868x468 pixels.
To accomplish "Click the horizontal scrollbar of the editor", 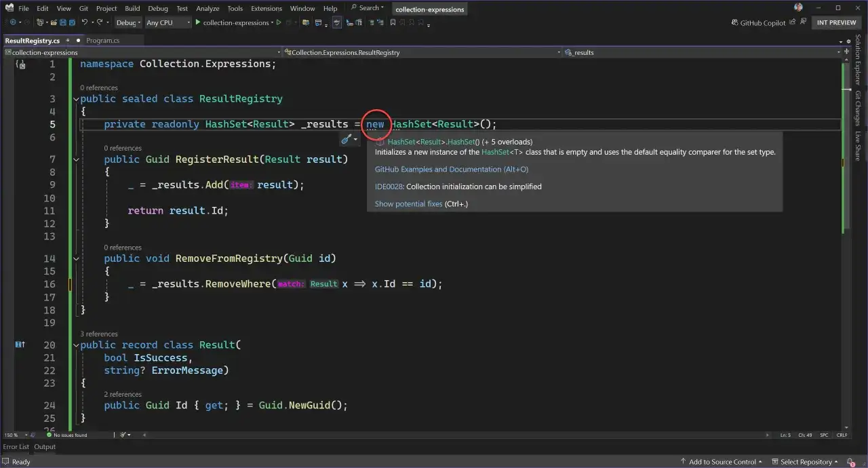I will tap(454, 435).
